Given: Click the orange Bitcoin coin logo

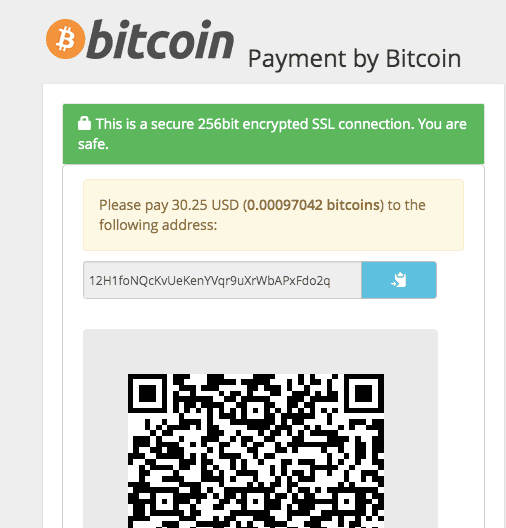Looking at the screenshot, I should click(66, 39).
